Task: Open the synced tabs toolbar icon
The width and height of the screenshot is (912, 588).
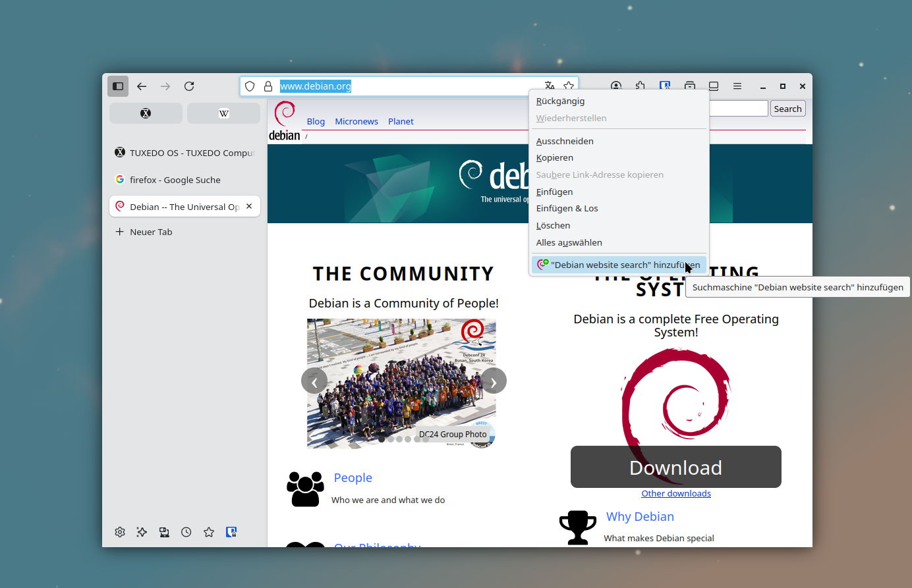Action: (714, 86)
